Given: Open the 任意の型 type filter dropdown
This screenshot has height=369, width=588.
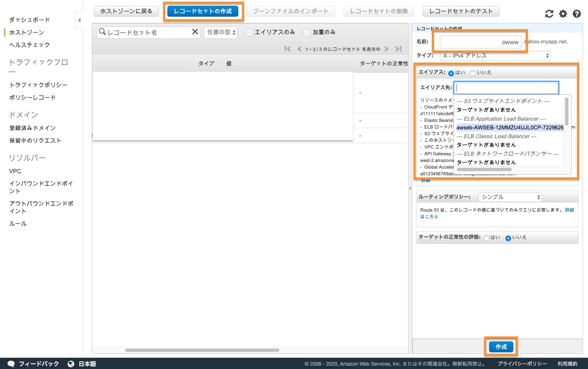Looking at the screenshot, I should 221,32.
